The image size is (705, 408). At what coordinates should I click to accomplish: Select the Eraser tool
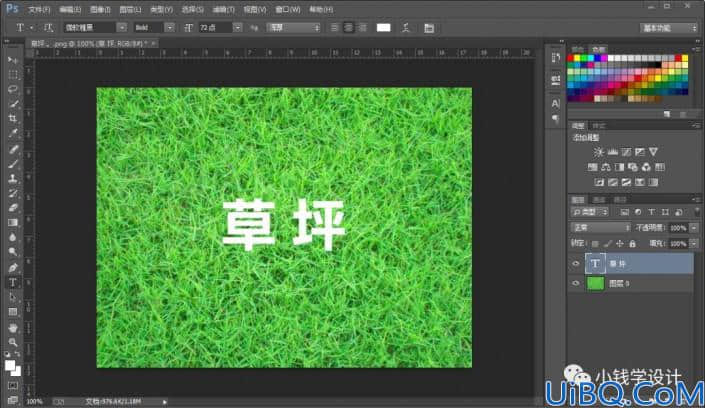(x=13, y=208)
